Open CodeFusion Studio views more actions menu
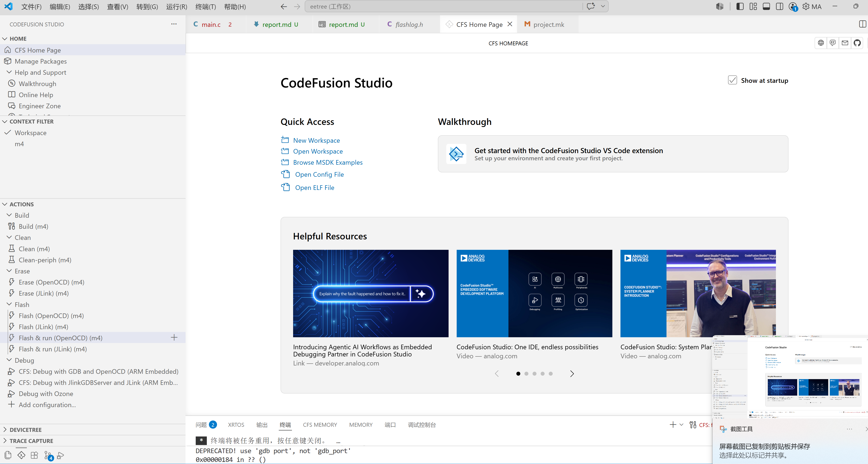Image resolution: width=868 pixels, height=464 pixels. [x=174, y=24]
